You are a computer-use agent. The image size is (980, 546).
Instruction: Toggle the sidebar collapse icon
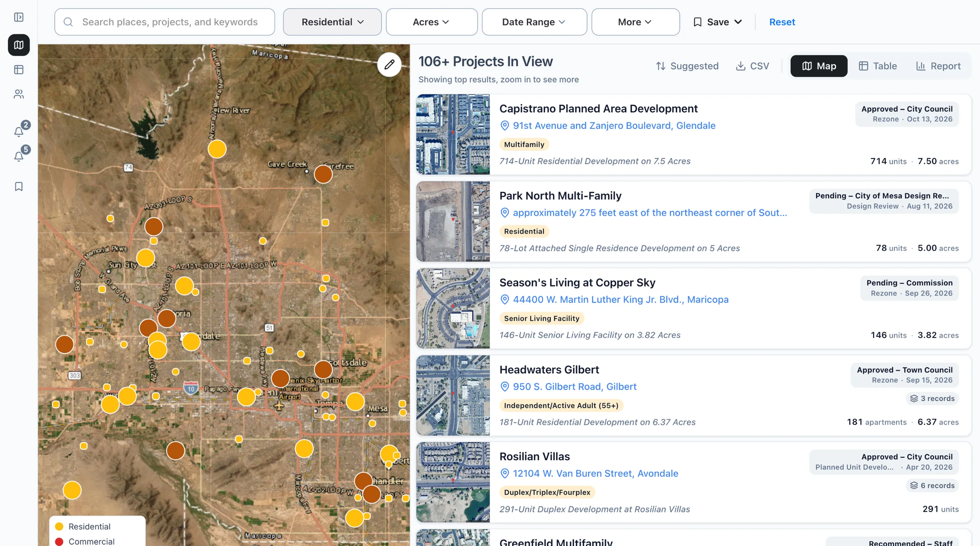click(19, 17)
